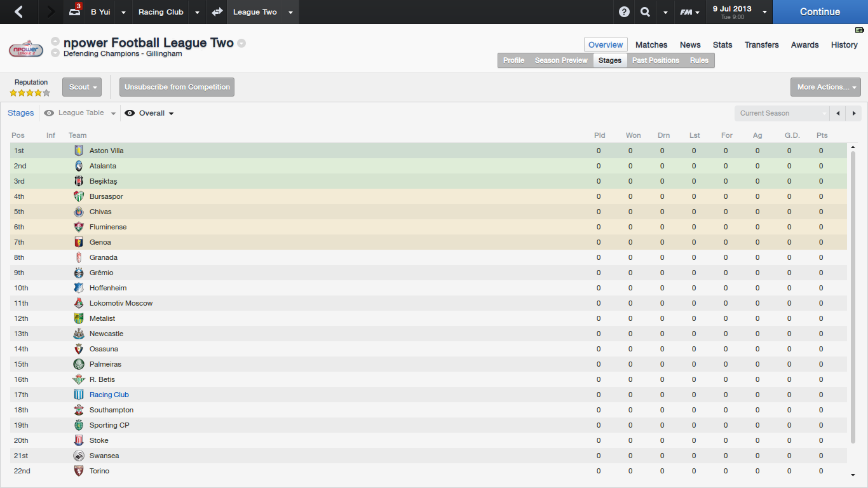Click the Aston Villa club crest
The image size is (868, 488).
tap(79, 151)
